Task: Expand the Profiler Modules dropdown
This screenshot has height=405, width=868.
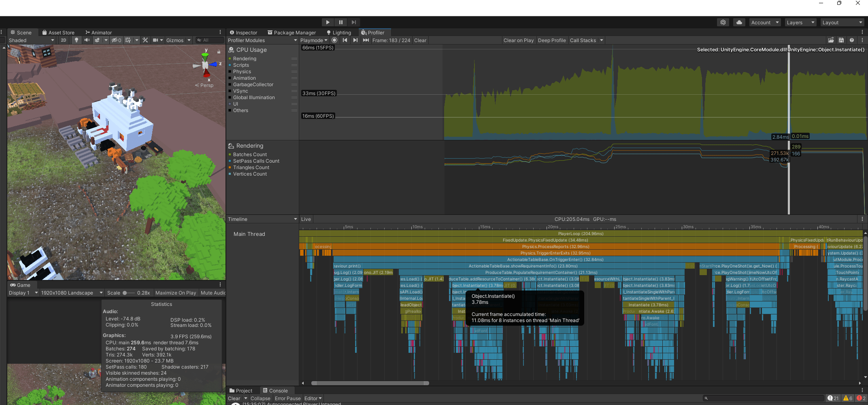Action: (262, 40)
